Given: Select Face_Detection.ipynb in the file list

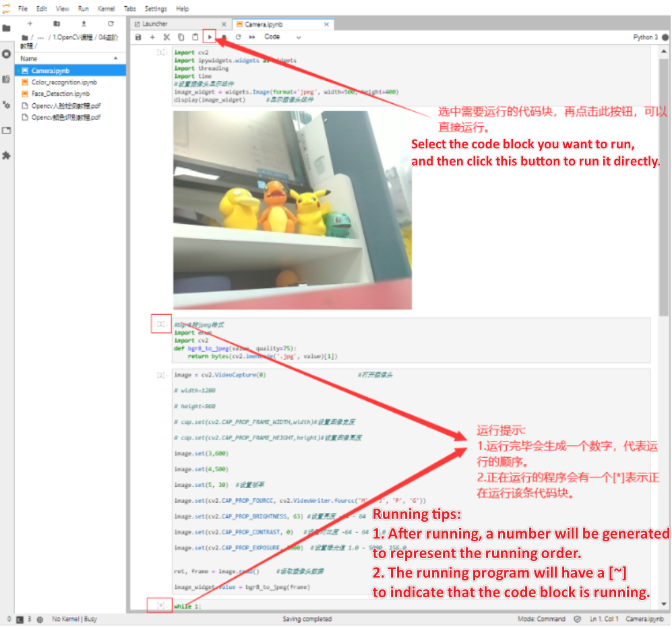Looking at the screenshot, I should tap(70, 94).
